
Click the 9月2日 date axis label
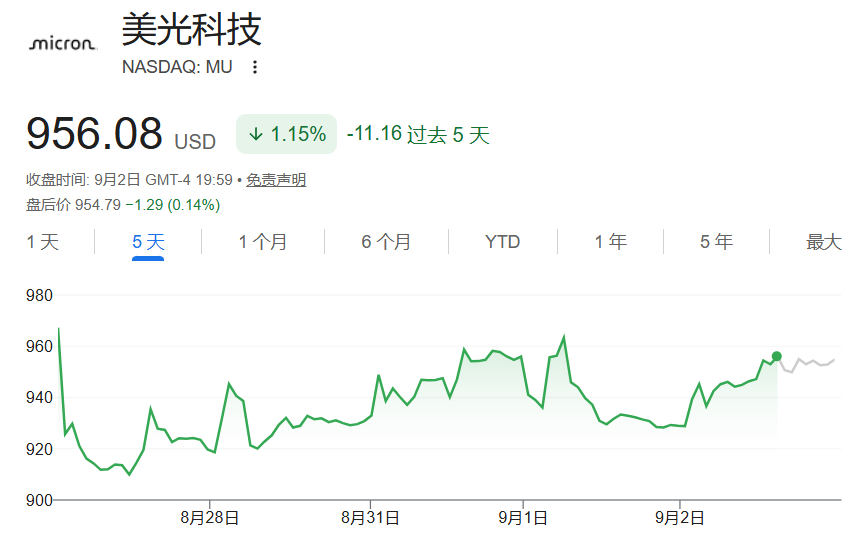pos(680,518)
